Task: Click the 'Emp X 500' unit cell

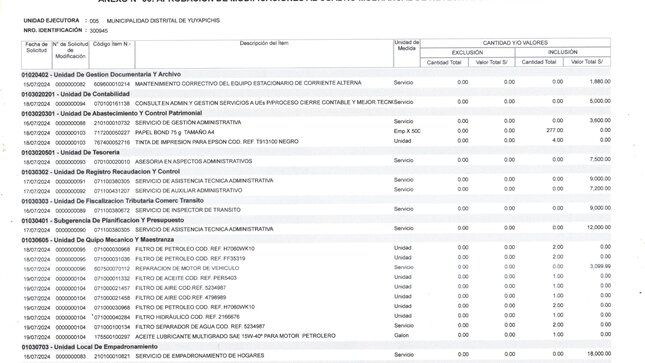Action: click(407, 131)
